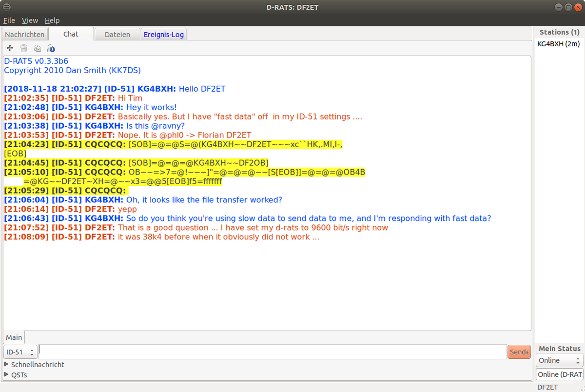Click the 'yepp' message from DF2ET
The width and height of the screenshot is (585, 392).
point(71,209)
